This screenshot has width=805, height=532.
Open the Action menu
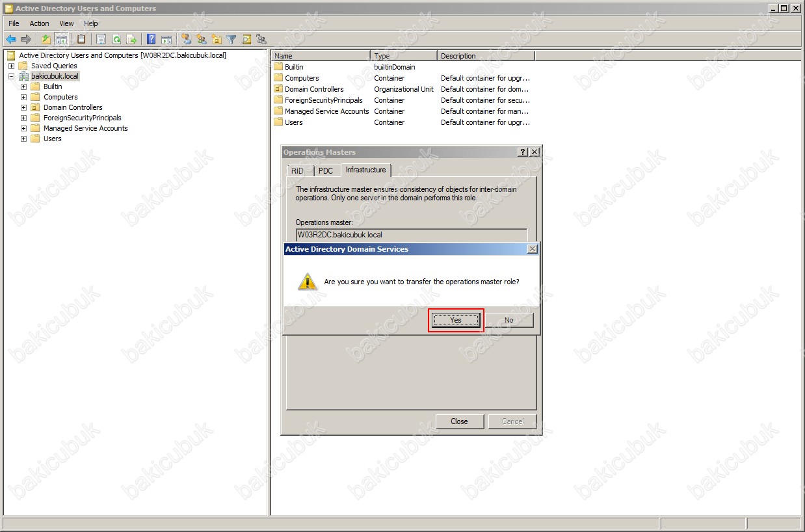(x=39, y=23)
